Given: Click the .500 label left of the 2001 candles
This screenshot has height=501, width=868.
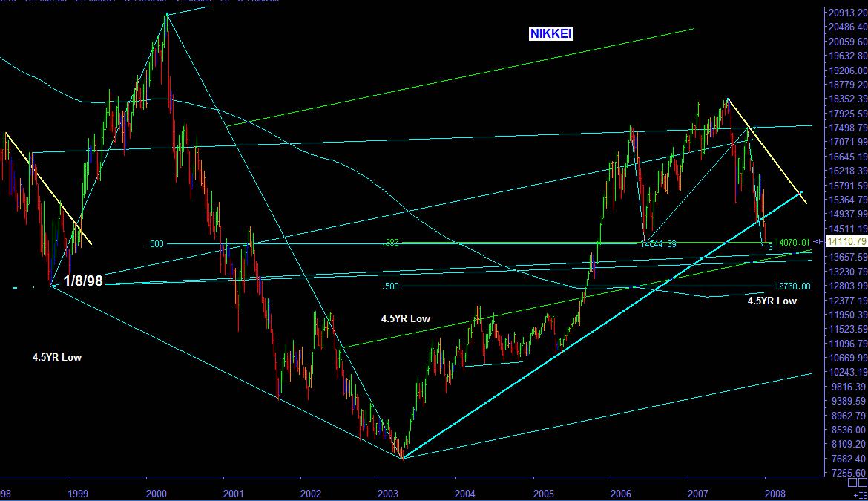Looking at the screenshot, I should tap(156, 244).
